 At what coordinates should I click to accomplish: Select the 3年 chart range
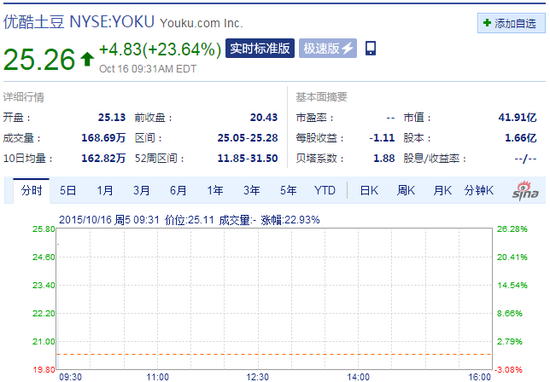pos(251,191)
